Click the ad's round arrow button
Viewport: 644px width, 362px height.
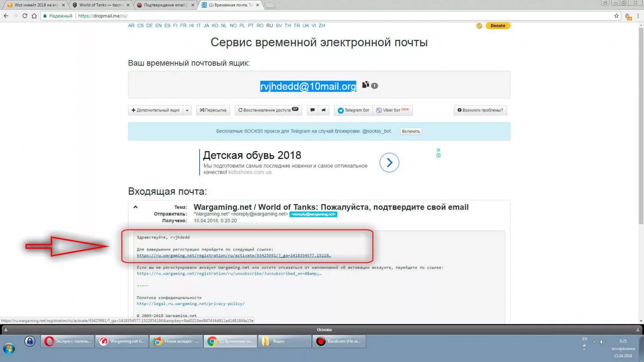tap(389, 163)
